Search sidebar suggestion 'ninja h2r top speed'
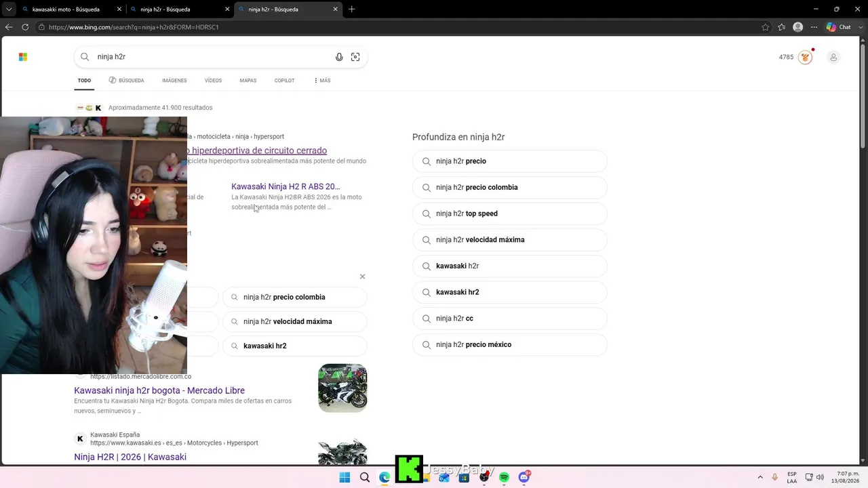868x488 pixels. coord(510,213)
